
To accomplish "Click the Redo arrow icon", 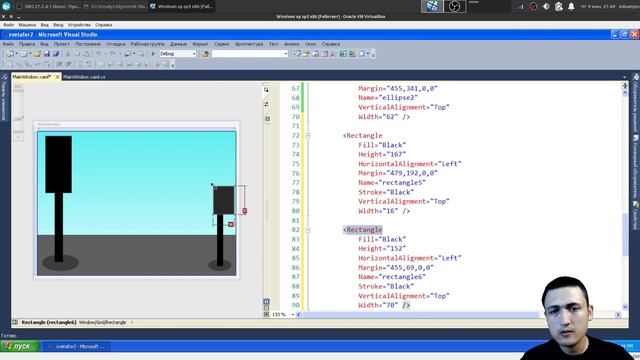I will [x=113, y=53].
